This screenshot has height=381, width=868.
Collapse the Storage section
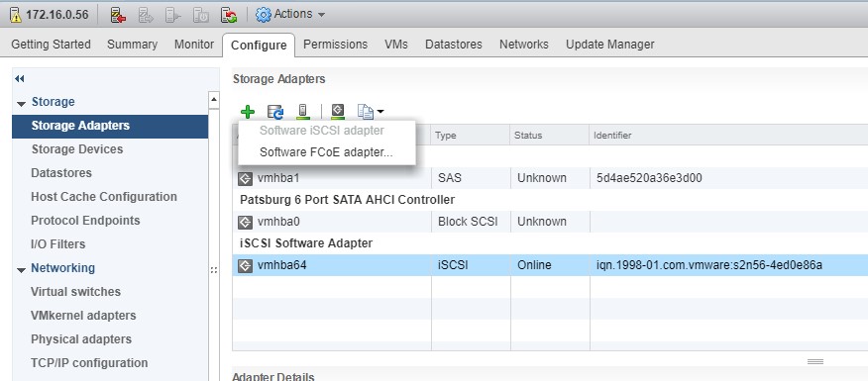click(x=22, y=103)
